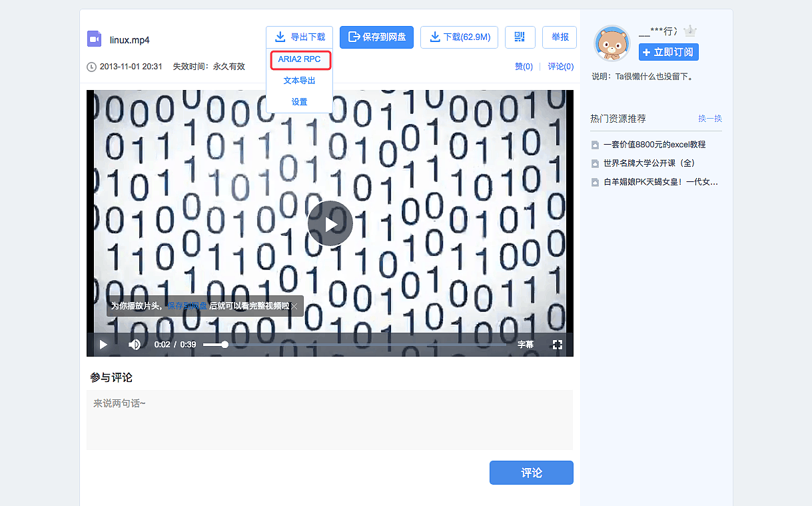Image resolution: width=812 pixels, height=506 pixels.
Task: Open 设置 from the export dropdown
Action: point(299,102)
